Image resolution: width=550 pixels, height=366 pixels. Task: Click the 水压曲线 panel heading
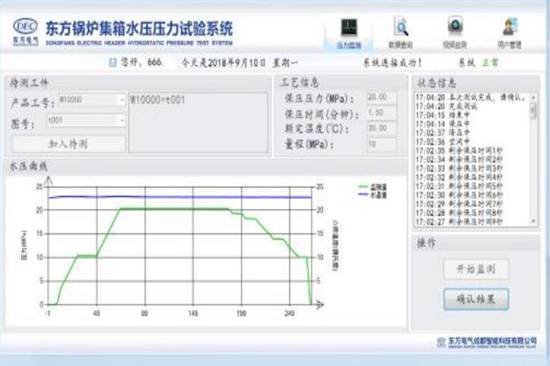[28, 166]
